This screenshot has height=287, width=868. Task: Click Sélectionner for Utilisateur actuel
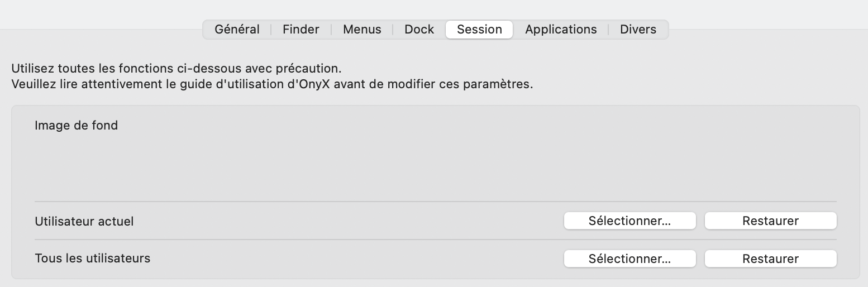pyautogui.click(x=629, y=221)
